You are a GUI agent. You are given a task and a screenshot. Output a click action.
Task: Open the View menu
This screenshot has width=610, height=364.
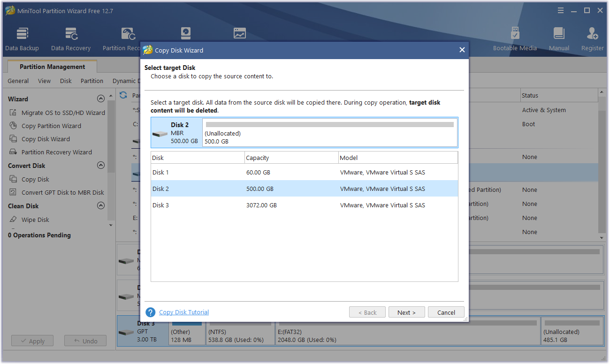(x=45, y=81)
